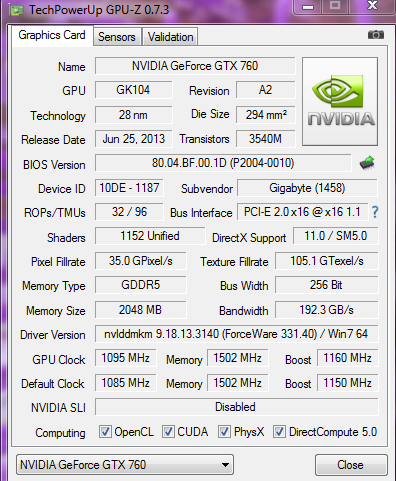Image resolution: width=396 pixels, height=481 pixels.
Task: Click the Close button
Action: (351, 465)
